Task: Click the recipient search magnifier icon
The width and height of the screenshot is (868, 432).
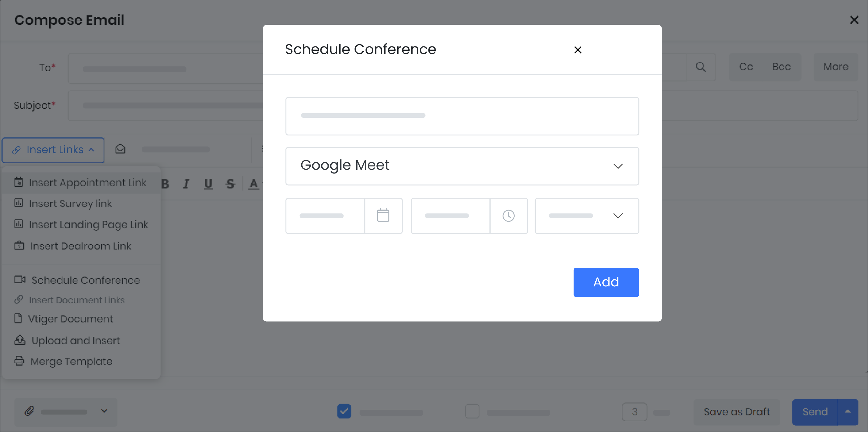Action: point(701,67)
